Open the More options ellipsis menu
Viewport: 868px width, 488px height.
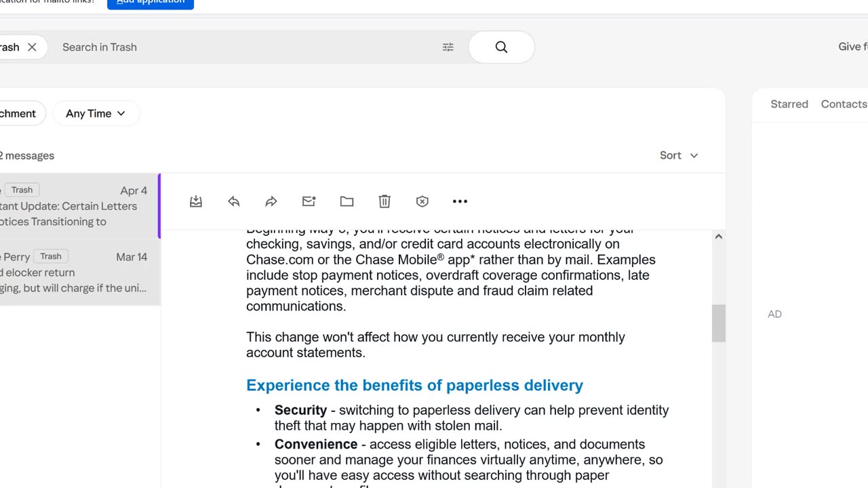click(x=460, y=201)
